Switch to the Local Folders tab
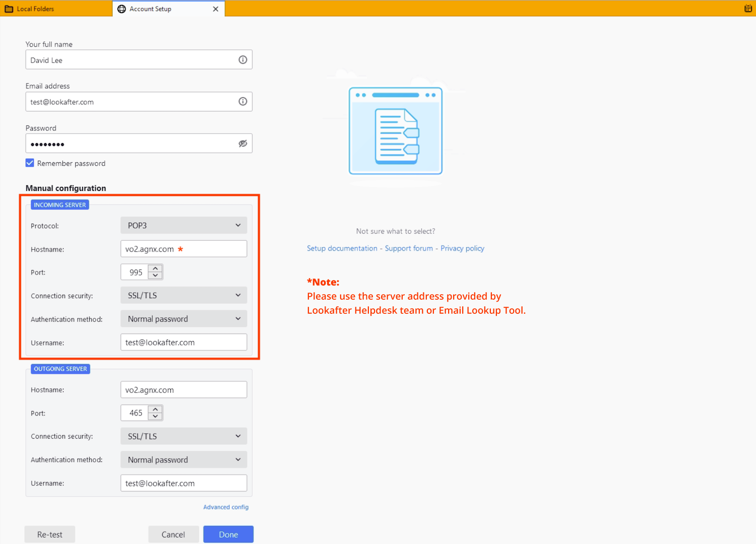756x544 pixels. (35, 9)
